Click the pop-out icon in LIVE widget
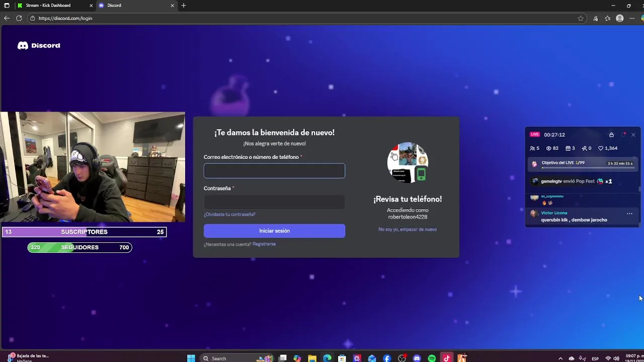This screenshot has height=362, width=644. coord(623,135)
